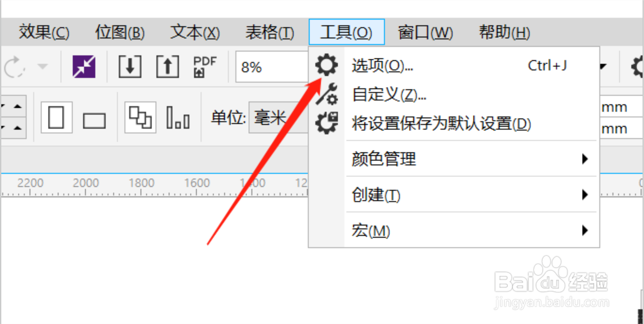The width and height of the screenshot is (644, 324).
Task: Click the Import toolbar icon
Action: (130, 66)
